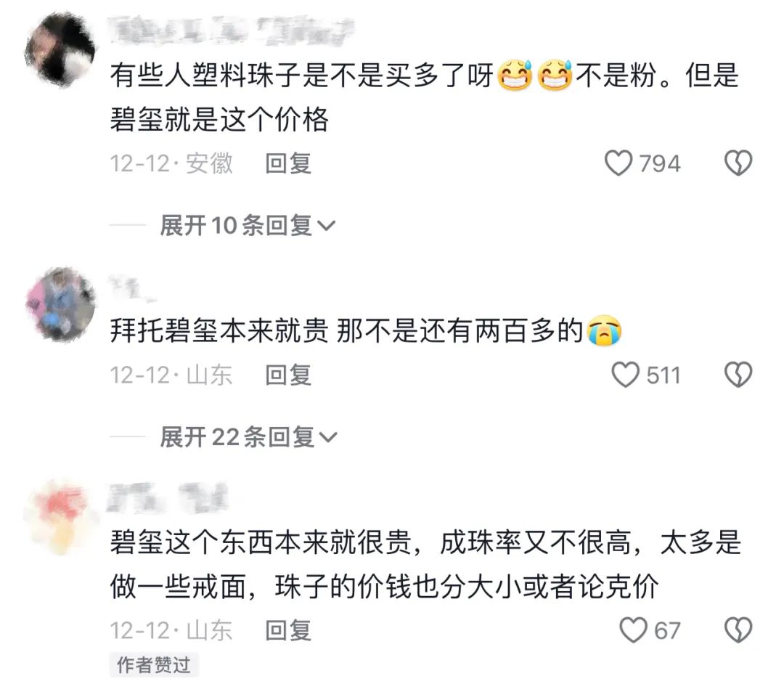Open third commenter's blurred username
The height and width of the screenshot is (700, 784).
pos(168,497)
